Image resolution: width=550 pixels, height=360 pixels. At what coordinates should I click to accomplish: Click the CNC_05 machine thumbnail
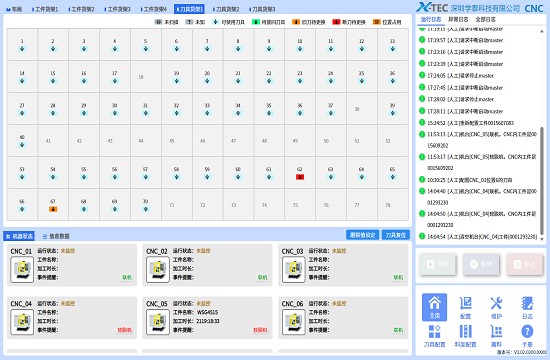pyautogui.click(x=158, y=322)
